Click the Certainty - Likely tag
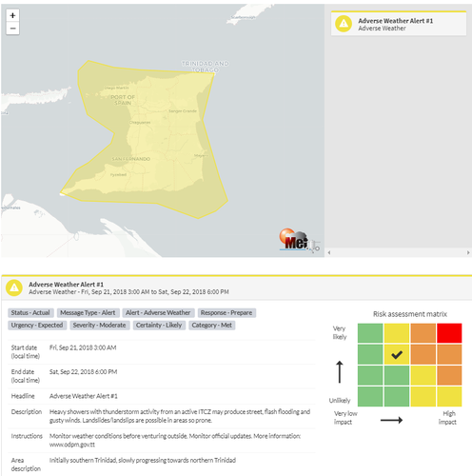Screen dimensions: 472x476 159,326
